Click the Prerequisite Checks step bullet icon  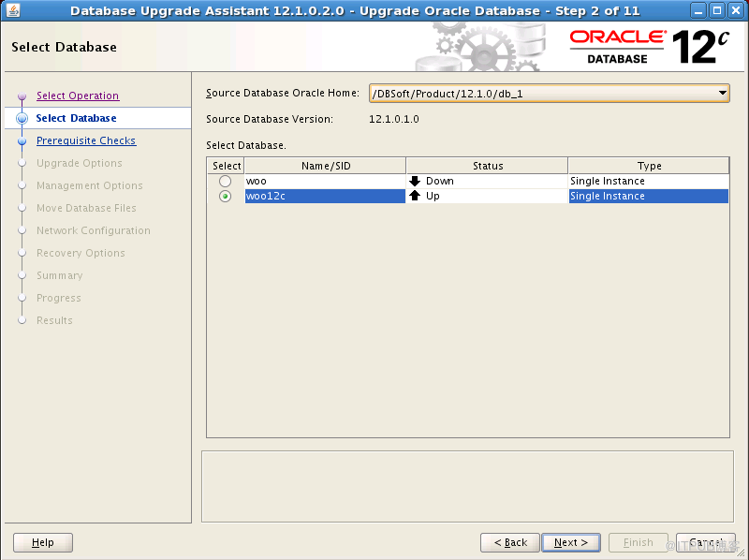pos(22,141)
